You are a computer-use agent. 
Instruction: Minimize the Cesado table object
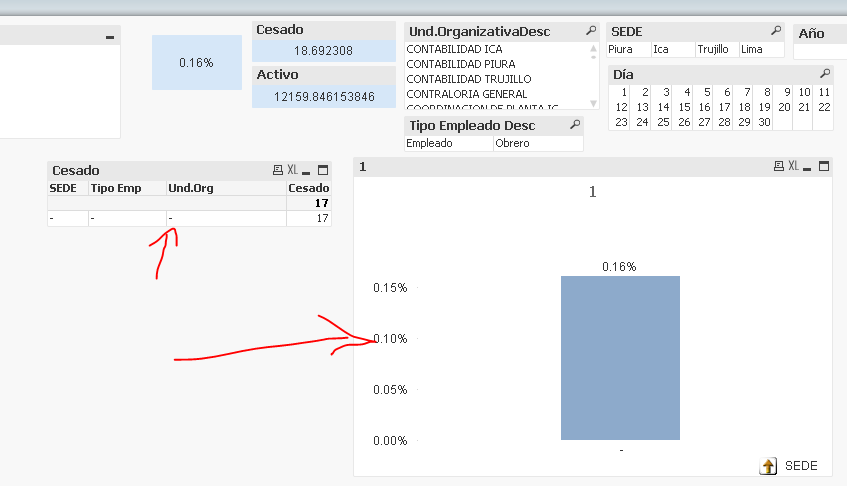pos(306,171)
